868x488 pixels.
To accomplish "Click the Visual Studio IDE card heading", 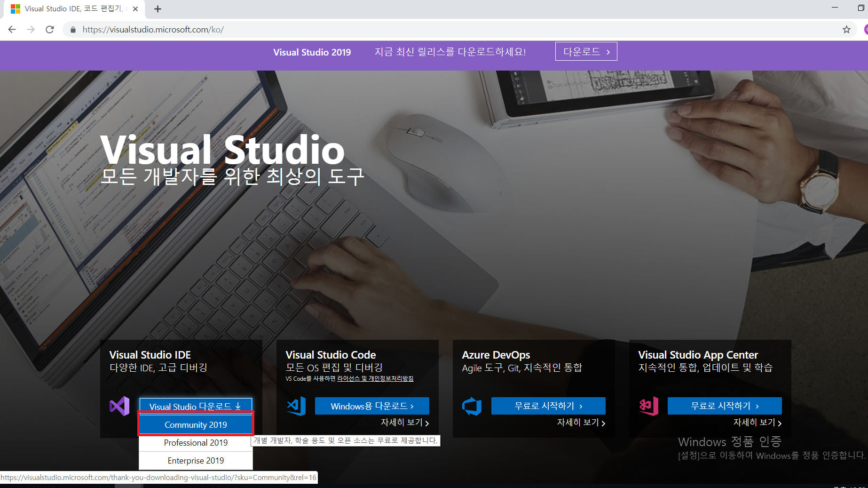I will 150,355.
